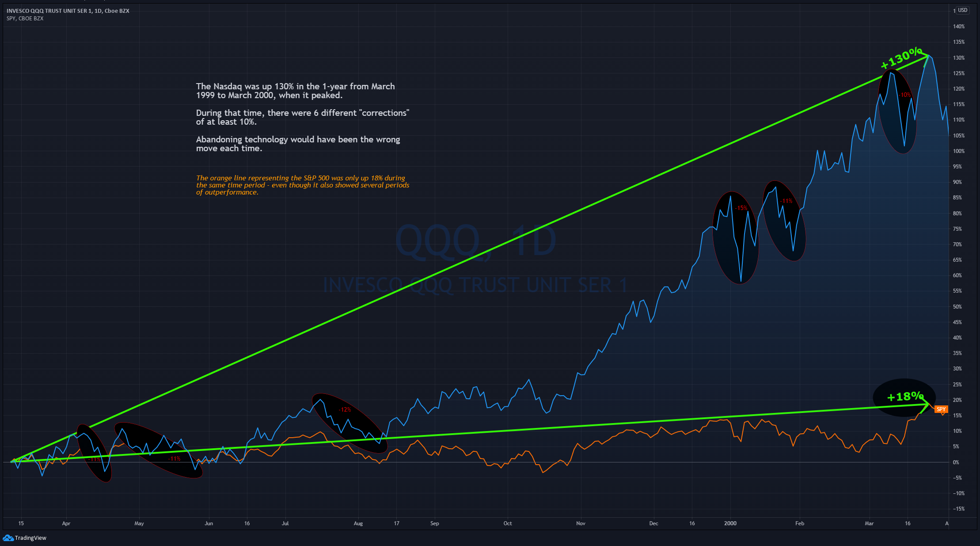Image resolution: width=980 pixels, height=546 pixels.
Task: Click the Dec date axis label
Action: point(653,523)
